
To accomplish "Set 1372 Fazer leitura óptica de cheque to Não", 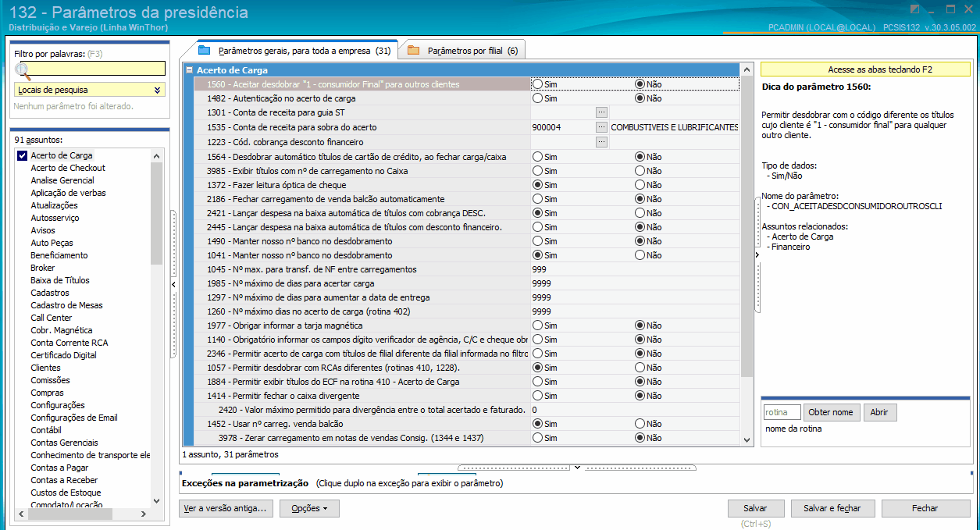I will click(640, 185).
